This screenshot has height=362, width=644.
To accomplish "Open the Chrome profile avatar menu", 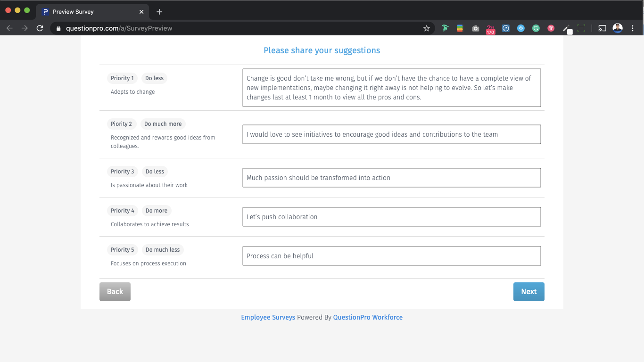I will point(618,28).
